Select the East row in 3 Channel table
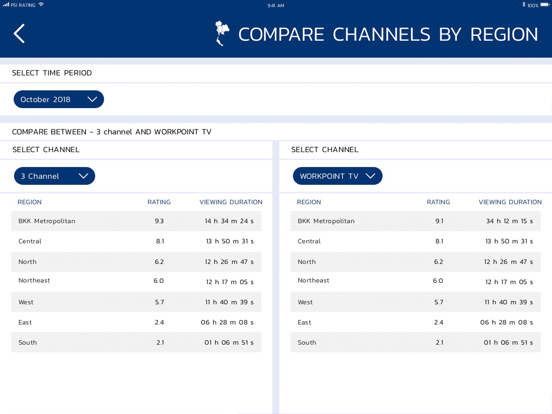This screenshot has height=414, width=552. click(x=136, y=322)
